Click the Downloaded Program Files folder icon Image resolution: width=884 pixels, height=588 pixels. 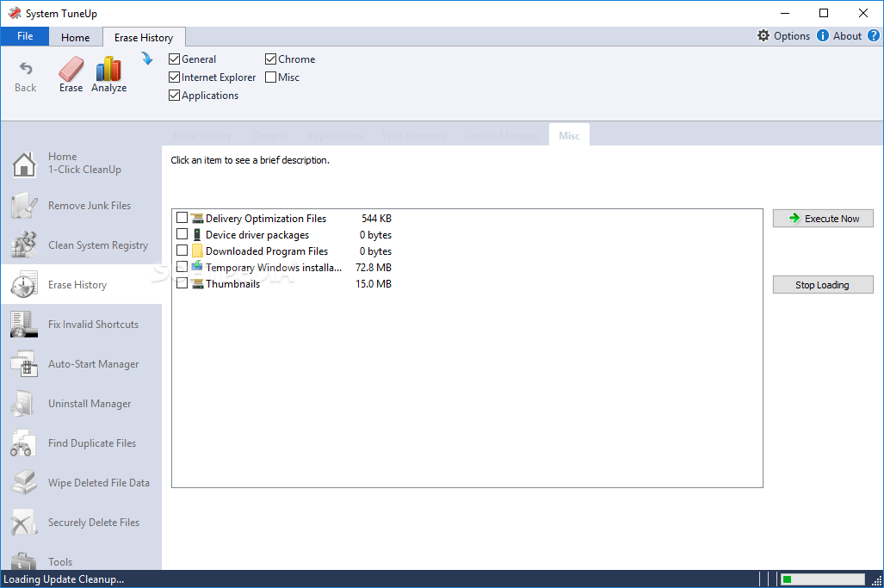click(x=197, y=251)
